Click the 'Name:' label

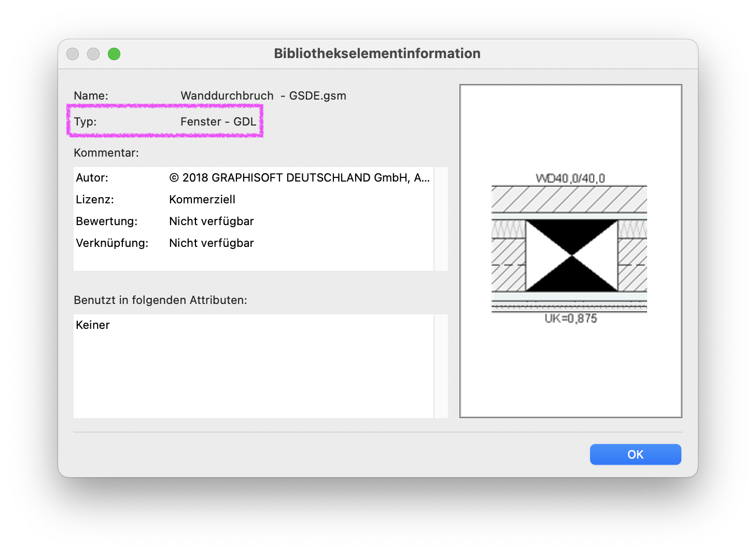pyautogui.click(x=91, y=96)
